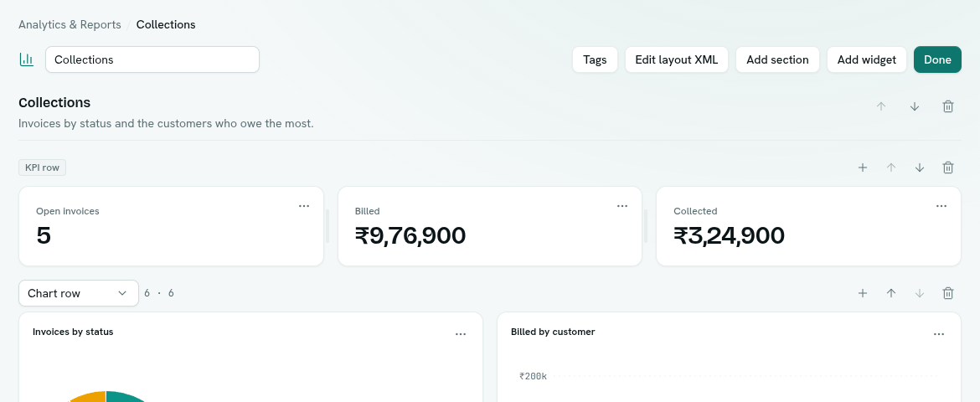Click the Add widget button

(866, 59)
